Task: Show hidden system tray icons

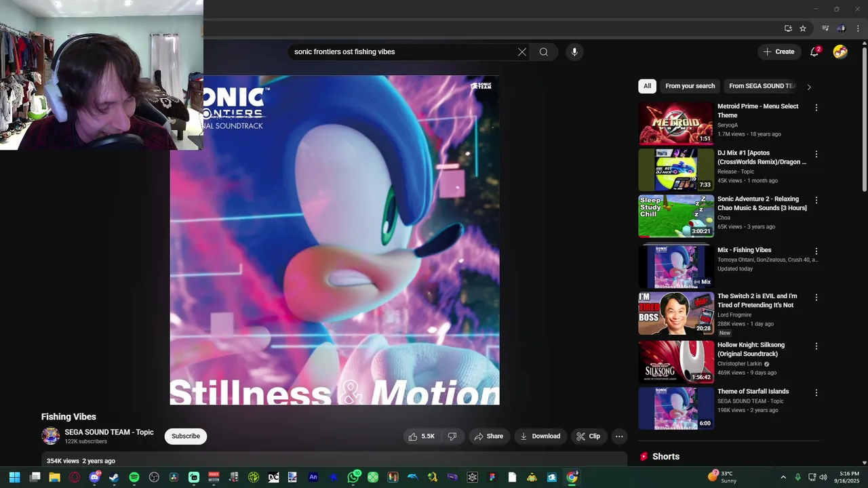Action: point(783,477)
